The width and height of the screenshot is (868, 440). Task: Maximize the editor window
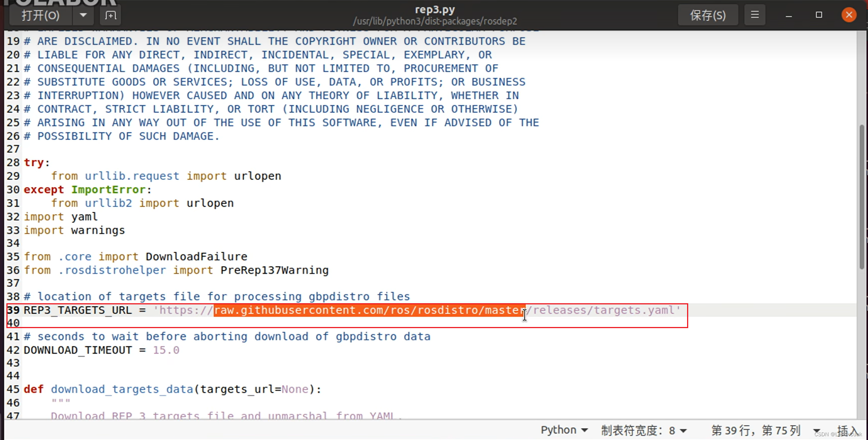click(x=819, y=15)
